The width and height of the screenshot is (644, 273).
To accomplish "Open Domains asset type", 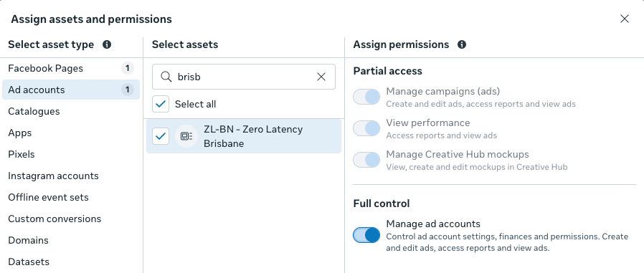I will [71, 240].
